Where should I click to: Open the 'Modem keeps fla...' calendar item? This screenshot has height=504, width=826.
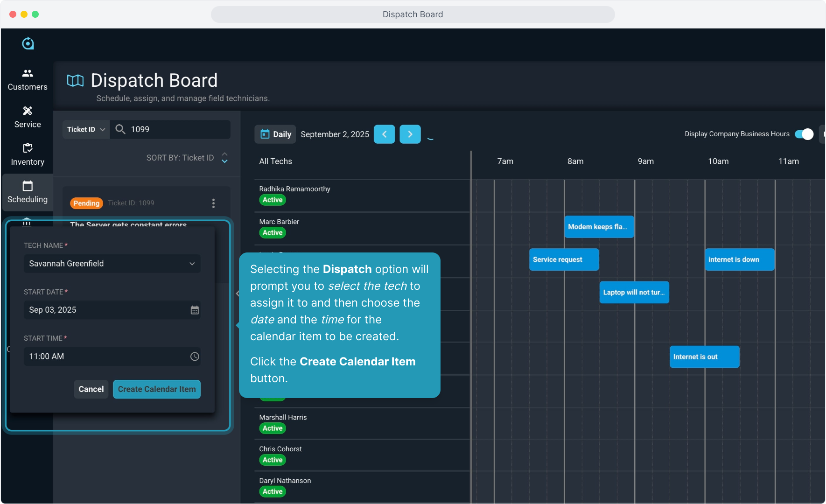pyautogui.click(x=599, y=227)
